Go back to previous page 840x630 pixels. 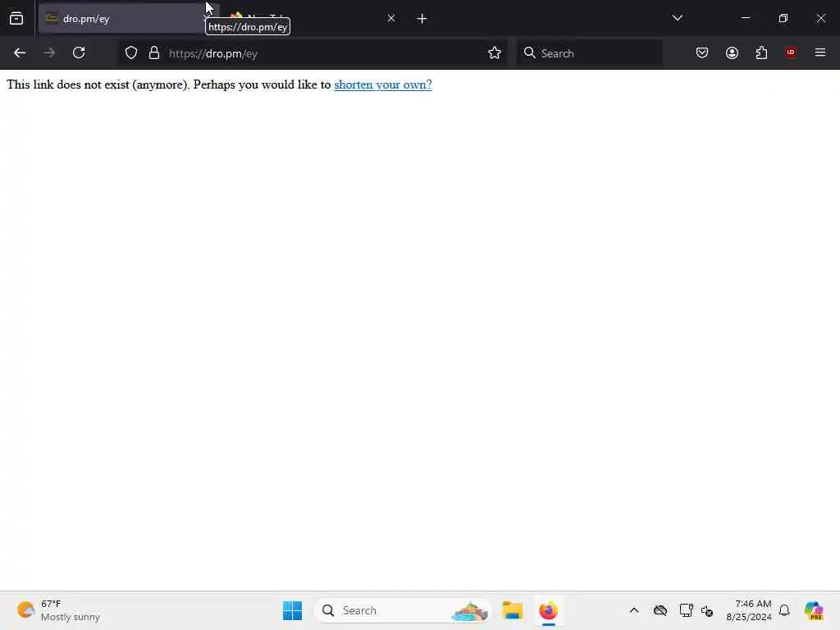[x=20, y=53]
